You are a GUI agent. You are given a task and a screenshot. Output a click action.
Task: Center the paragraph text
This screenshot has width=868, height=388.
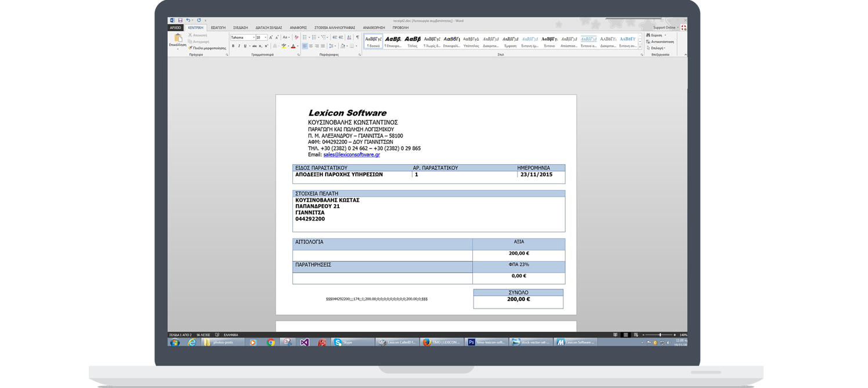click(311, 46)
